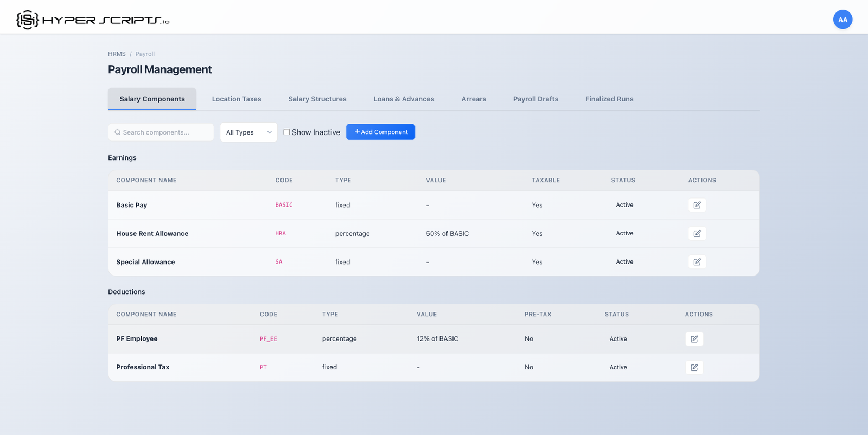This screenshot has height=435, width=868.
Task: Click edit icon for Special Allowance
Action: [697, 262]
